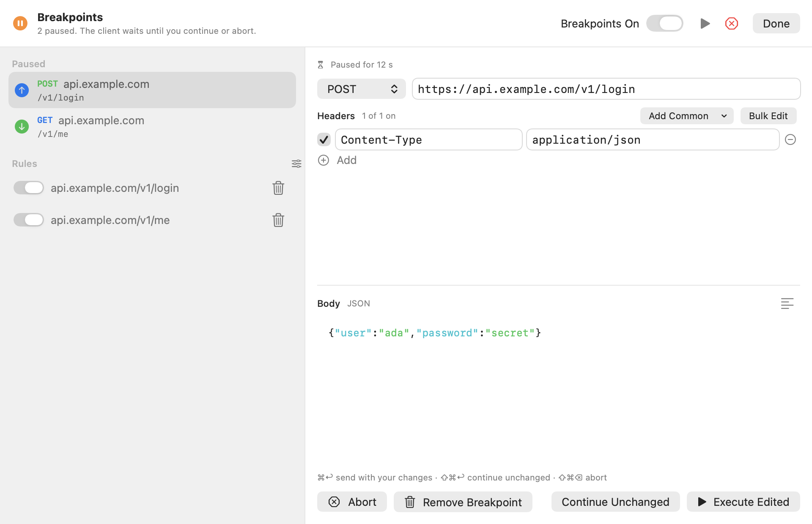
Task: Click the Add header text label
Action: click(347, 160)
